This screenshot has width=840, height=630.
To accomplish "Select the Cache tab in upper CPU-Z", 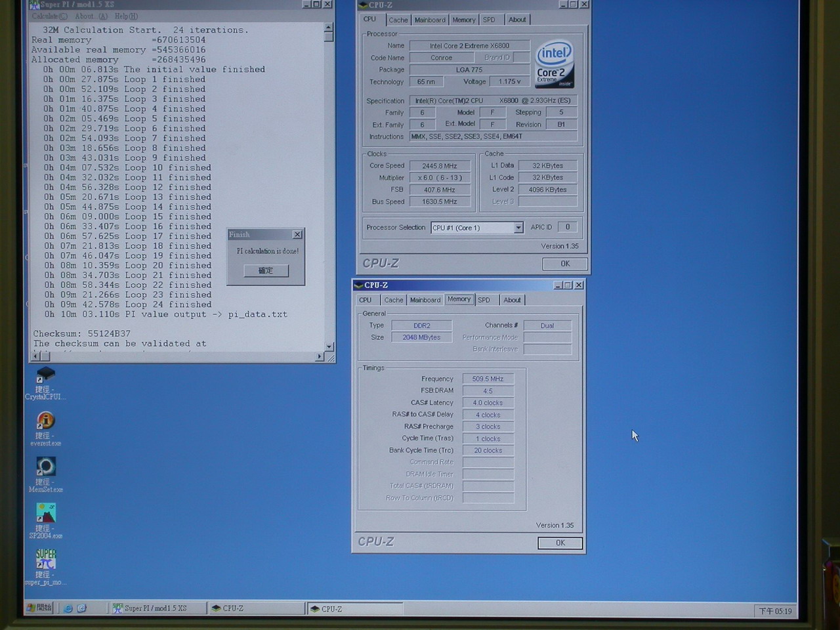I will pos(398,20).
